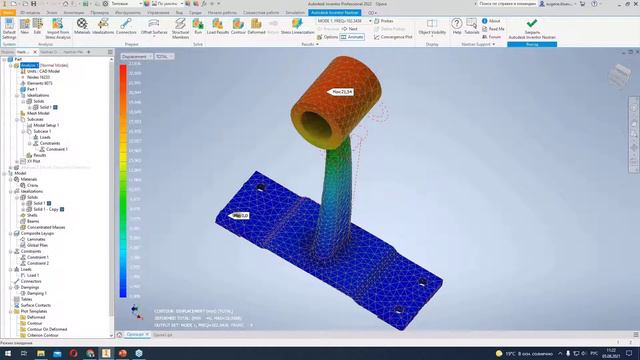The height and width of the screenshot is (360, 640).
Task: Collapse the Analysis 1 tree node
Action: [x=11, y=65]
